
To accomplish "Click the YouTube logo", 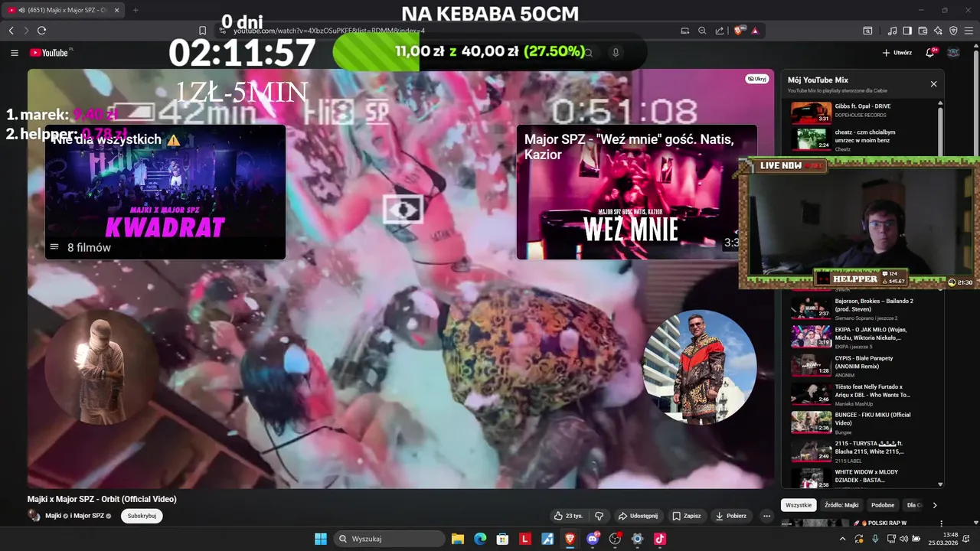I will click(x=51, y=53).
